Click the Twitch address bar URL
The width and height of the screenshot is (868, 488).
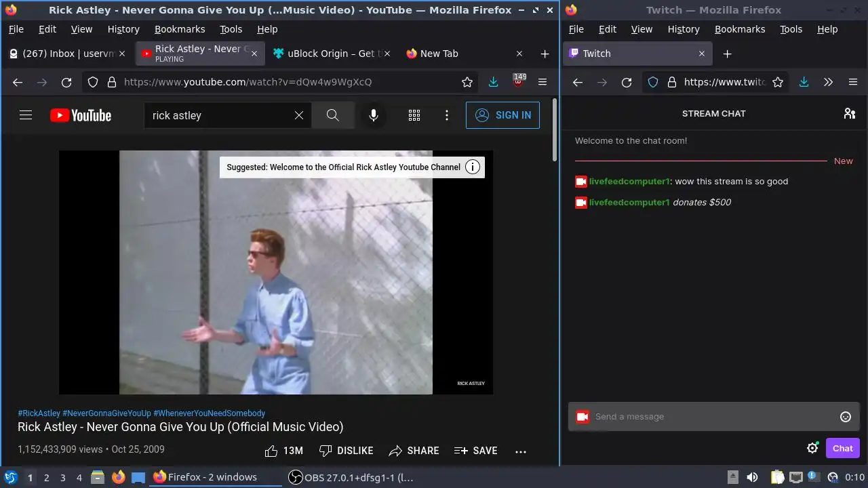pyautogui.click(x=724, y=82)
